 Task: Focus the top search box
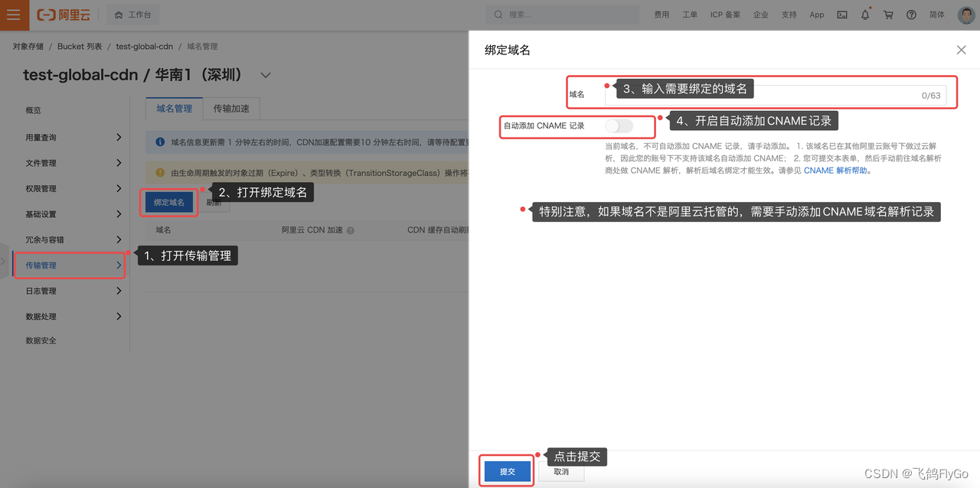coord(563,15)
